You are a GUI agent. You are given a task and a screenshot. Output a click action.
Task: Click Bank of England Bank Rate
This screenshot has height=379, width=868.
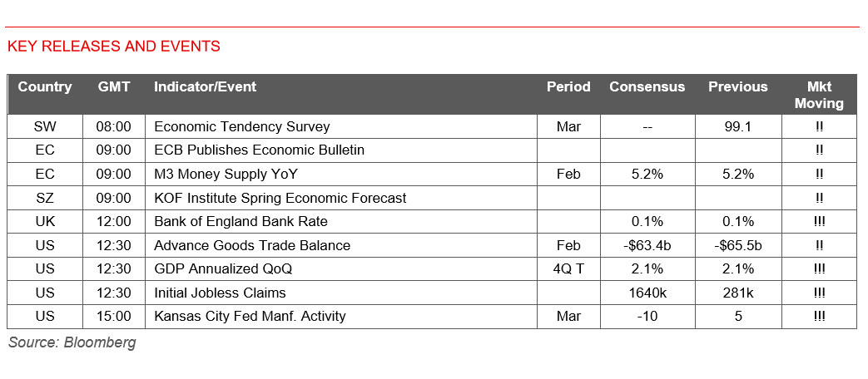(x=241, y=222)
